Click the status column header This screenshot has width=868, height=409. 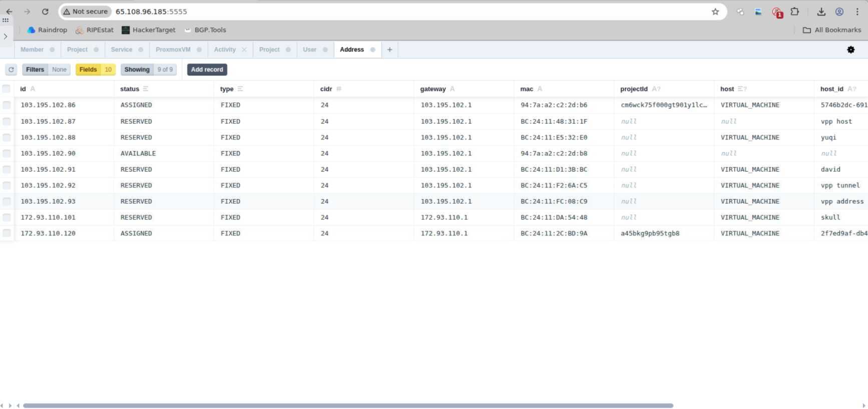164,88
